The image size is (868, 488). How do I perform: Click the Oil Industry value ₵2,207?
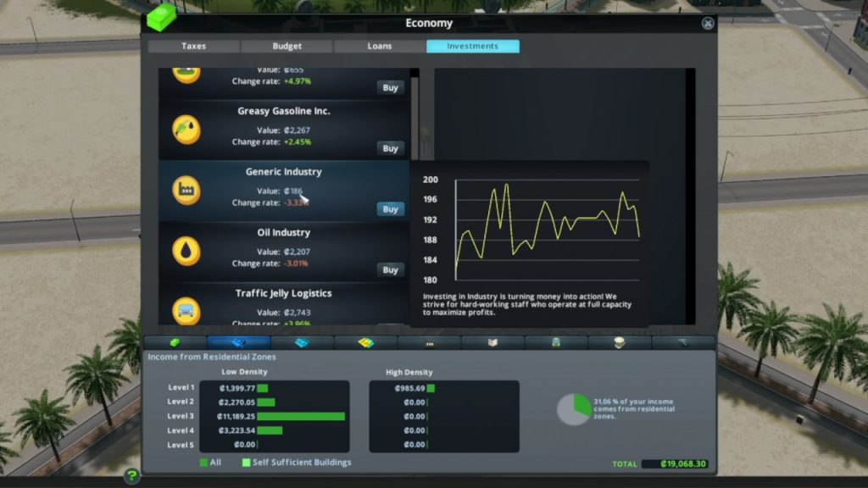click(297, 252)
